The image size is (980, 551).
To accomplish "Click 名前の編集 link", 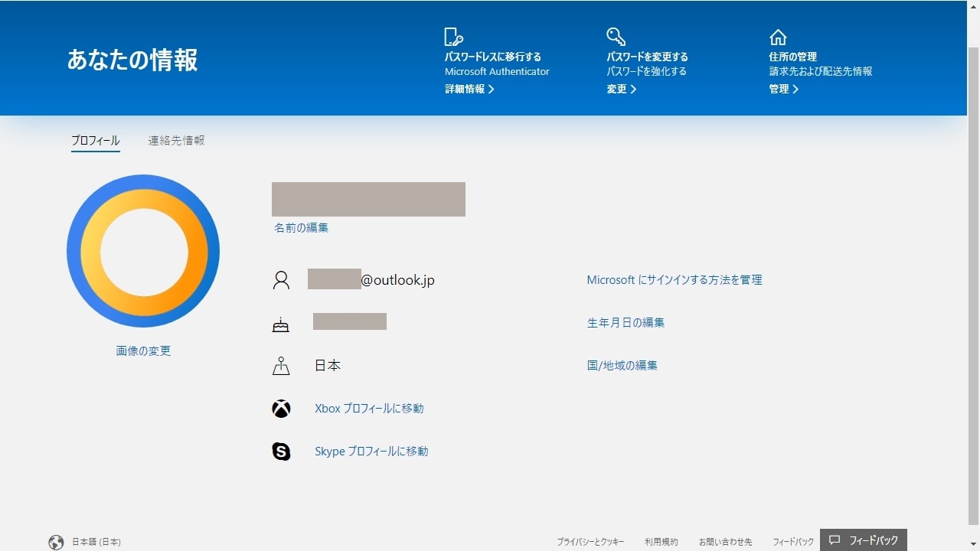I will (x=301, y=228).
